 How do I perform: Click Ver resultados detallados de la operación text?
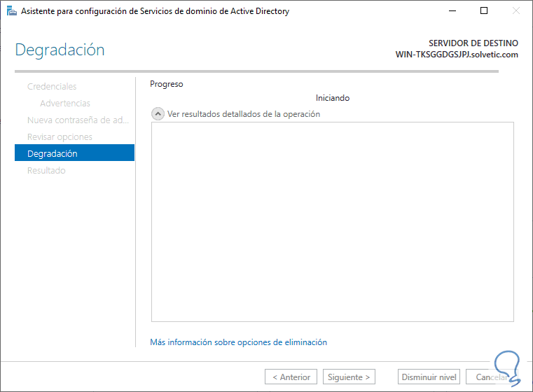click(243, 114)
